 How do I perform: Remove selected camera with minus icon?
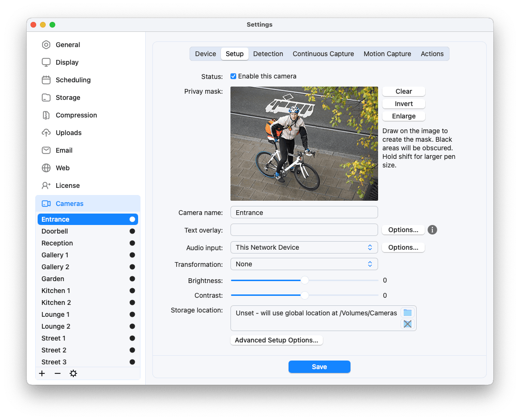click(57, 373)
